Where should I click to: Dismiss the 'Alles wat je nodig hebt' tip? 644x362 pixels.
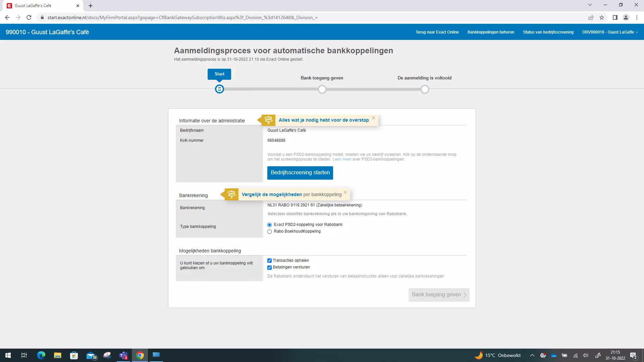[373, 118]
